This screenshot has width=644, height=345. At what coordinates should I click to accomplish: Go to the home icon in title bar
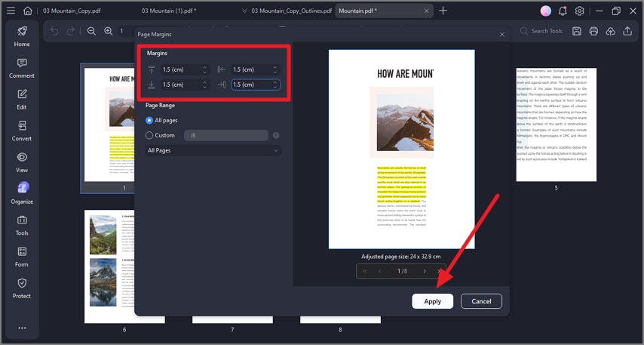coord(27,11)
